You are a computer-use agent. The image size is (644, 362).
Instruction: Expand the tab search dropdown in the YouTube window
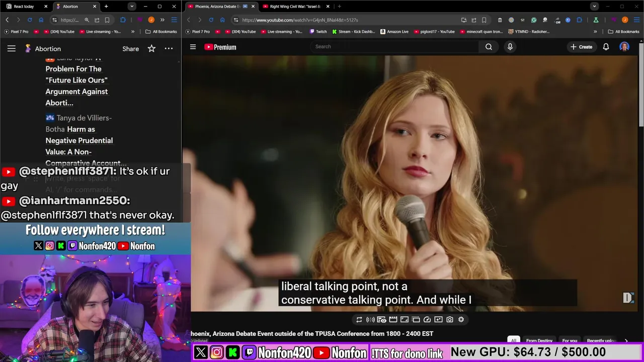[594, 7]
